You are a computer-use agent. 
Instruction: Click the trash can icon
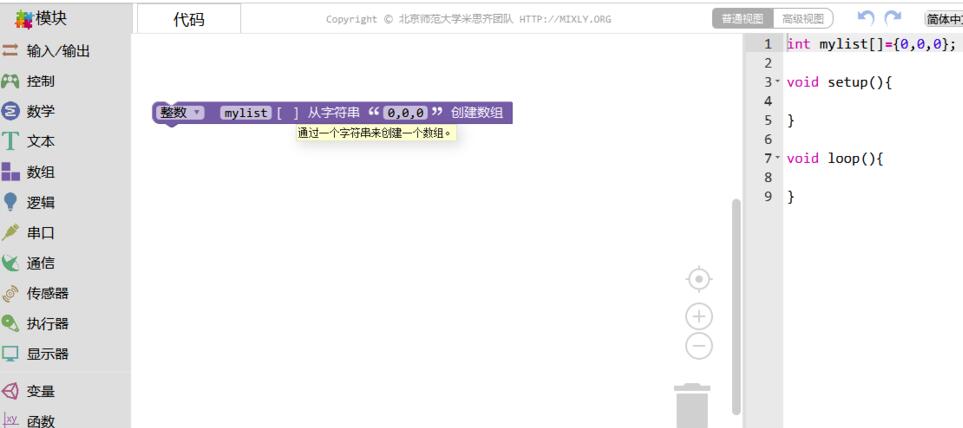coord(692,405)
